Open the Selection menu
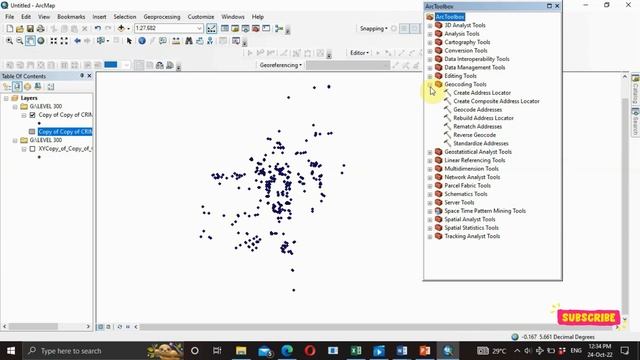Viewport: 640px width, 360px height. (x=124, y=17)
